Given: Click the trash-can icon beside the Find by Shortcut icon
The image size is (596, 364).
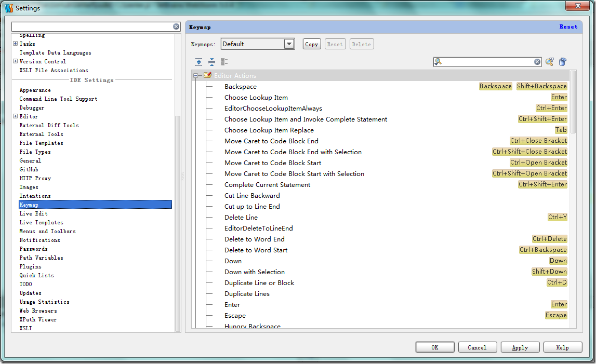Looking at the screenshot, I should click(563, 62).
